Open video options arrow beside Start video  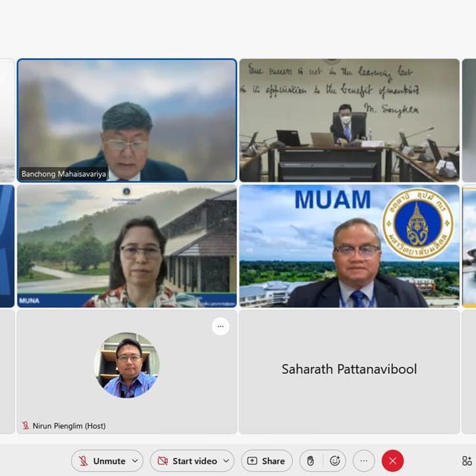click(x=226, y=461)
